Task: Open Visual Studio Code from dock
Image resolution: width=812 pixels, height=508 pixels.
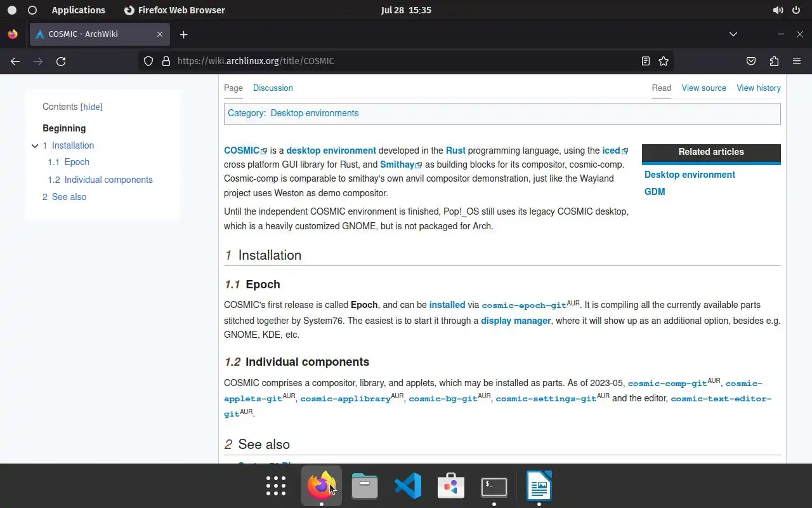Action: (408, 486)
